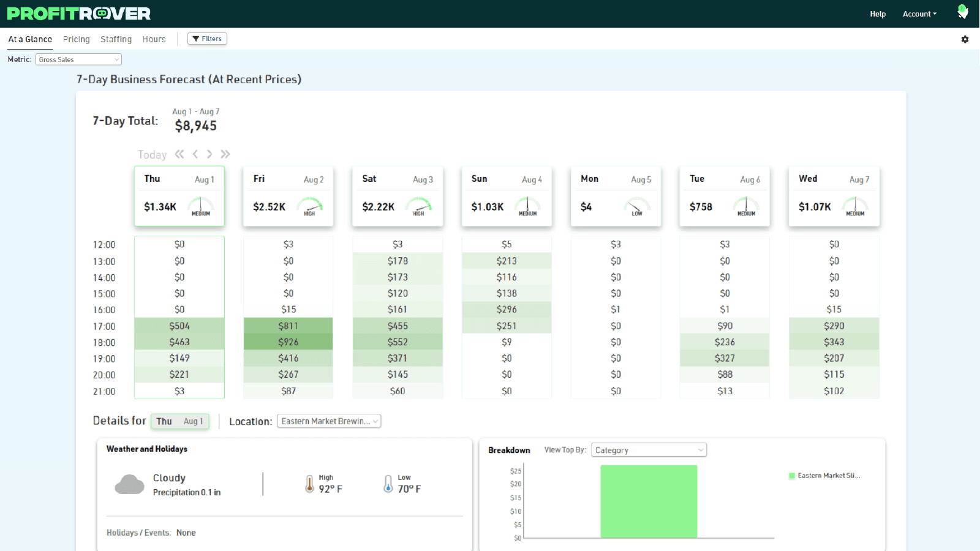980x551 pixels.
Task: Click the cloudy weather icon
Action: tap(129, 484)
